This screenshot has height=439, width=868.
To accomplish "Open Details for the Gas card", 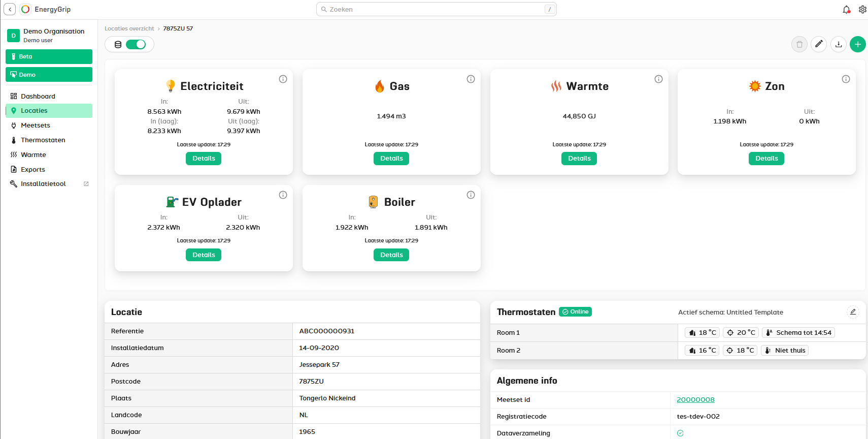I will [391, 159].
